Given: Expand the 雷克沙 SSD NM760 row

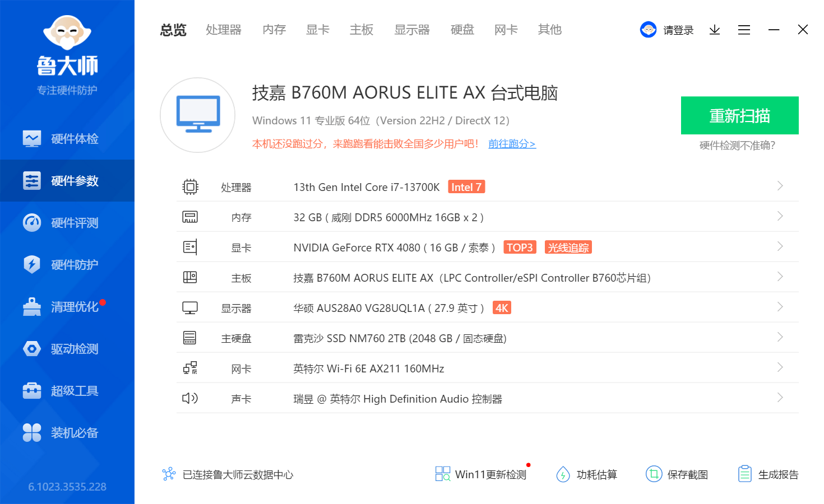Looking at the screenshot, I should [x=780, y=337].
